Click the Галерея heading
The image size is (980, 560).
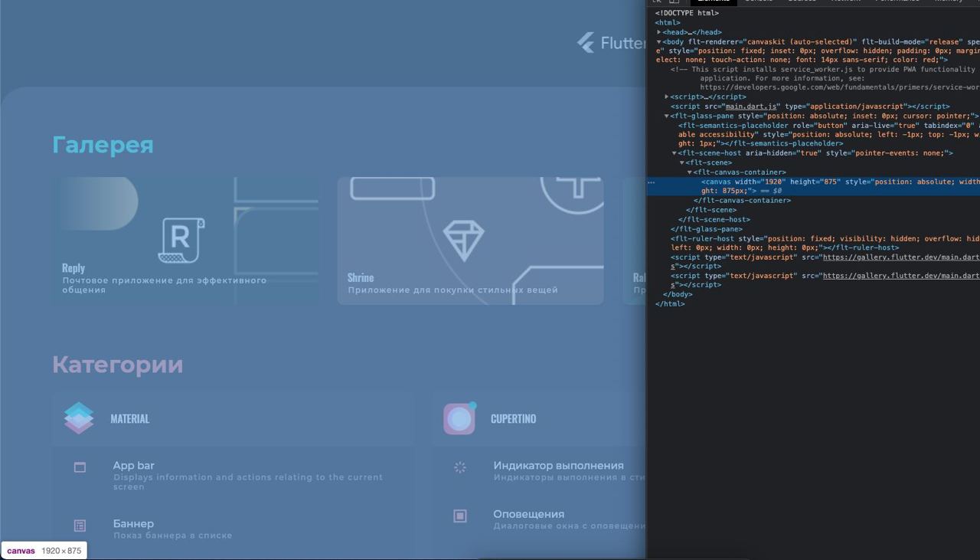[x=103, y=145]
